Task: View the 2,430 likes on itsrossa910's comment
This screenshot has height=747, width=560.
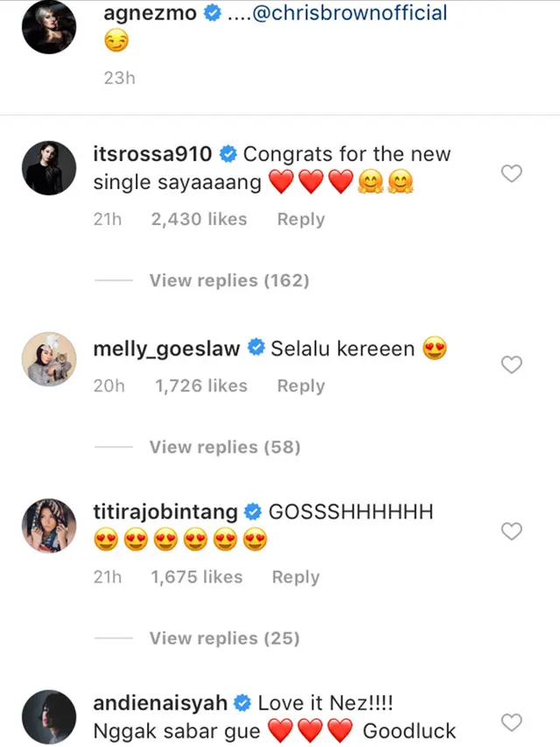Action: click(x=199, y=219)
